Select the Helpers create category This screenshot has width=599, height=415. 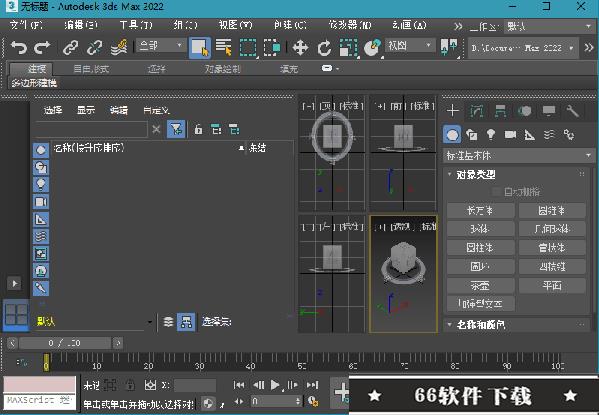pyautogui.click(x=529, y=135)
